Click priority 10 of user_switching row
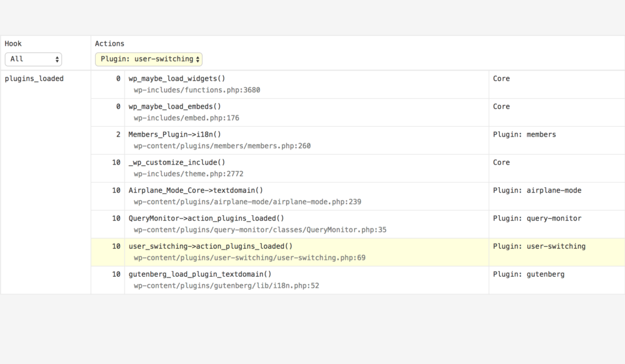This screenshot has width=625, height=364. click(x=116, y=246)
